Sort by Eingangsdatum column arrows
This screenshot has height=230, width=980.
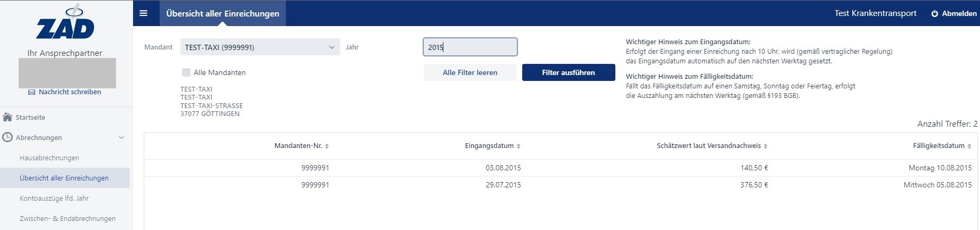pos(518,146)
